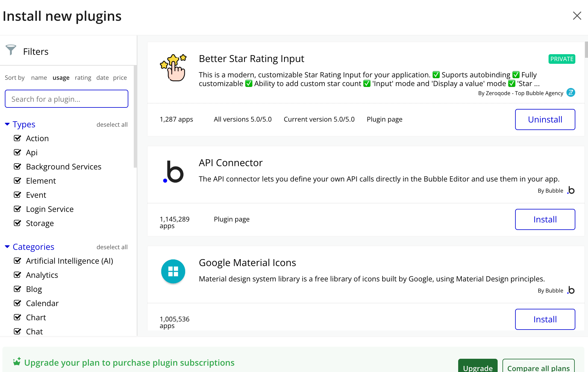Screen dimensions: 588x372
Task: Open Plugin page for API Connector
Action: (232, 219)
